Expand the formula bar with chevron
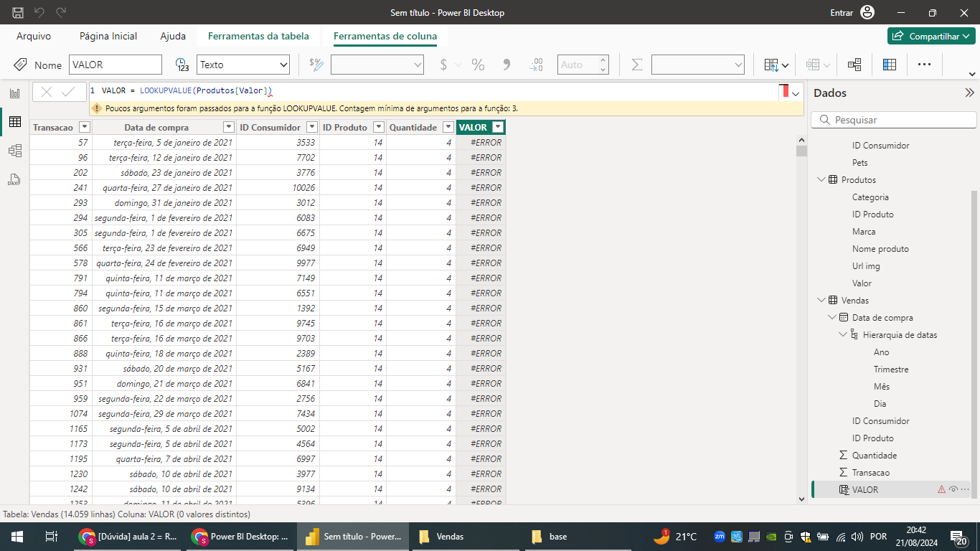980x551 pixels. click(x=796, y=93)
